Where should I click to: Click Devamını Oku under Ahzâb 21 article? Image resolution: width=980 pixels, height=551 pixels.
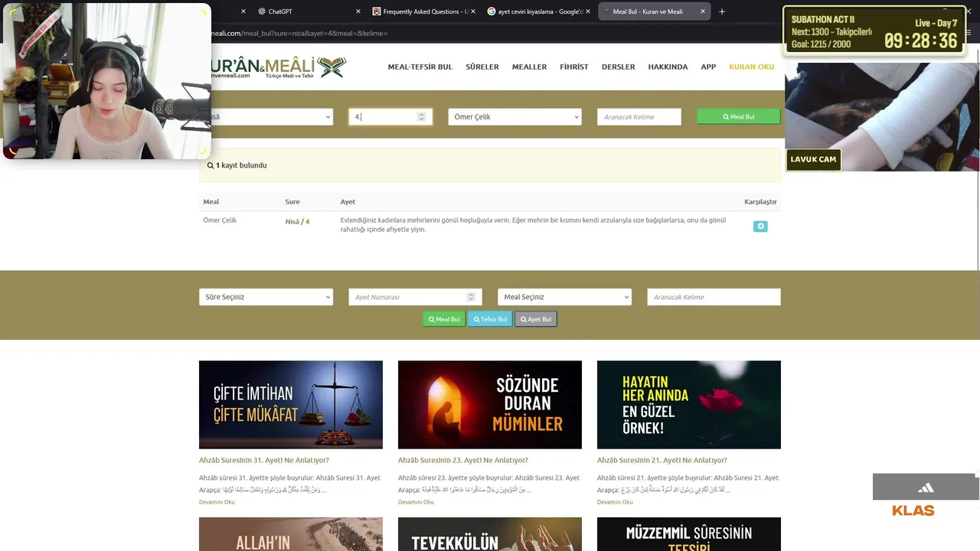(x=615, y=502)
